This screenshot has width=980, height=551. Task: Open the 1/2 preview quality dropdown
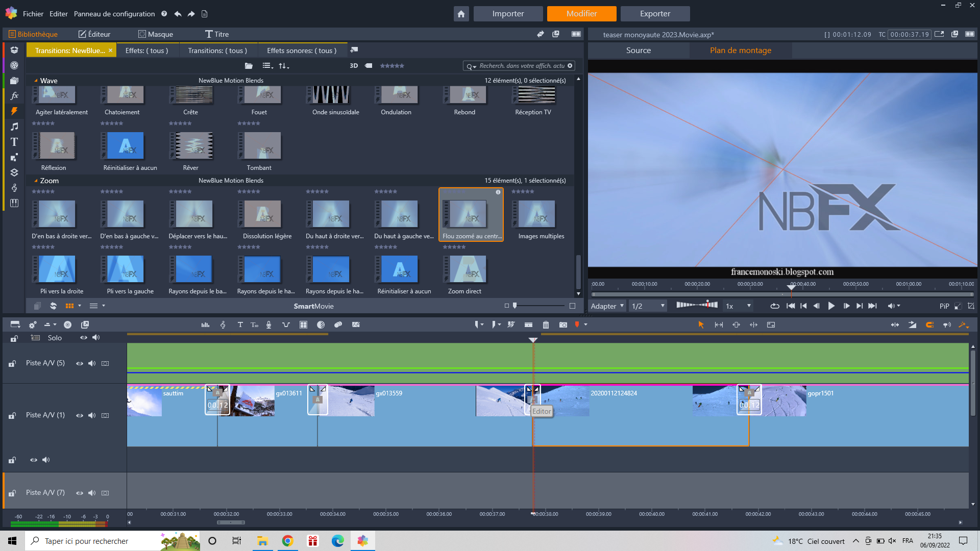point(648,306)
